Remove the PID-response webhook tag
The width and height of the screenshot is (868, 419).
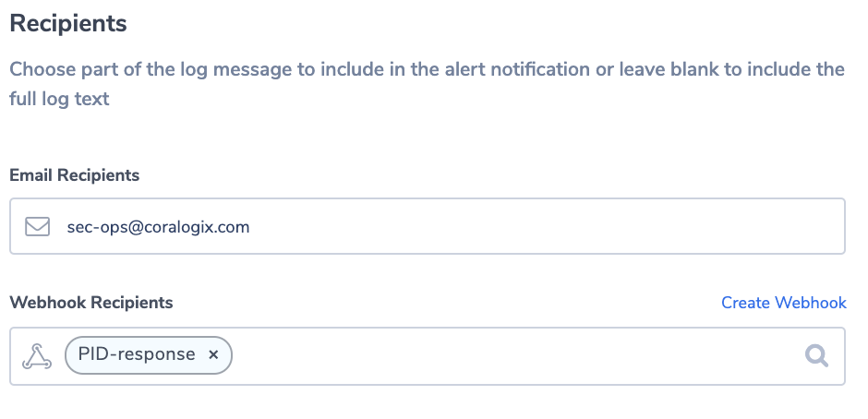tap(213, 354)
